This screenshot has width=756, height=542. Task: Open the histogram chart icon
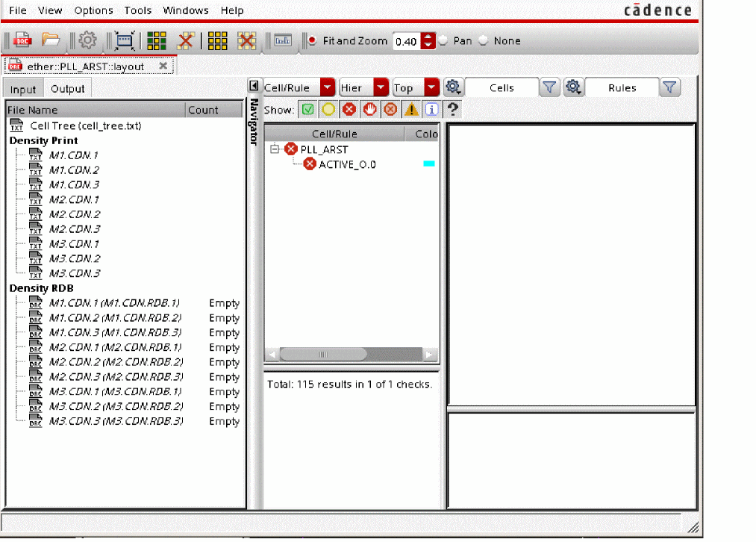pyautogui.click(x=283, y=40)
